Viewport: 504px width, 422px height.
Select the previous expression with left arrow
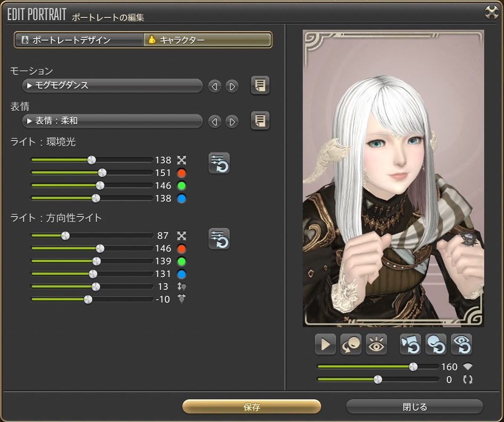pos(215,122)
